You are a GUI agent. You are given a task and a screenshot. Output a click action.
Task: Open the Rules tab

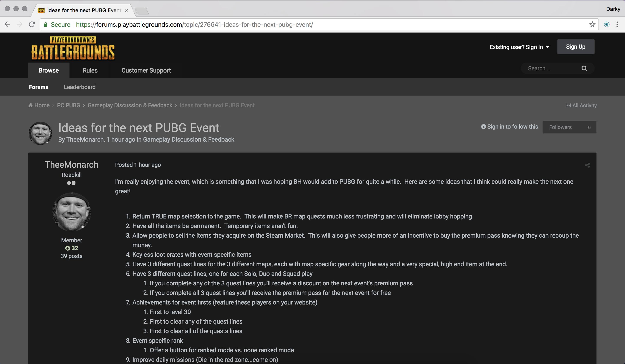[90, 70]
